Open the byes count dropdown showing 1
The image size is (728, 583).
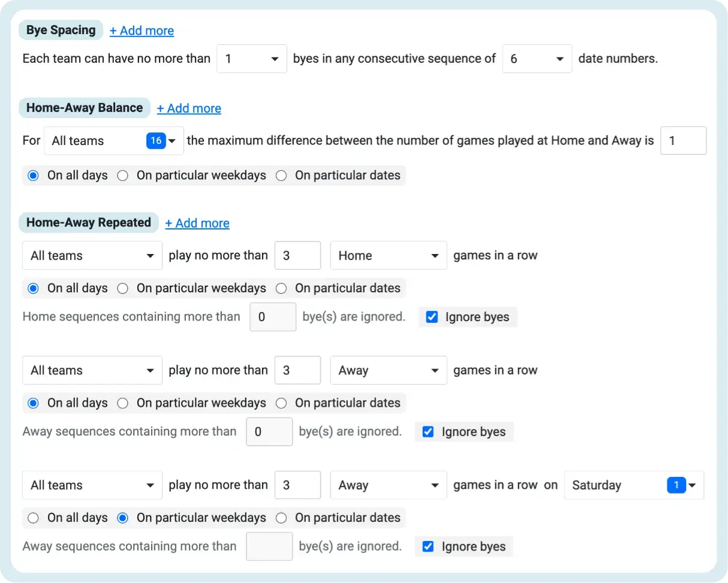pyautogui.click(x=252, y=59)
